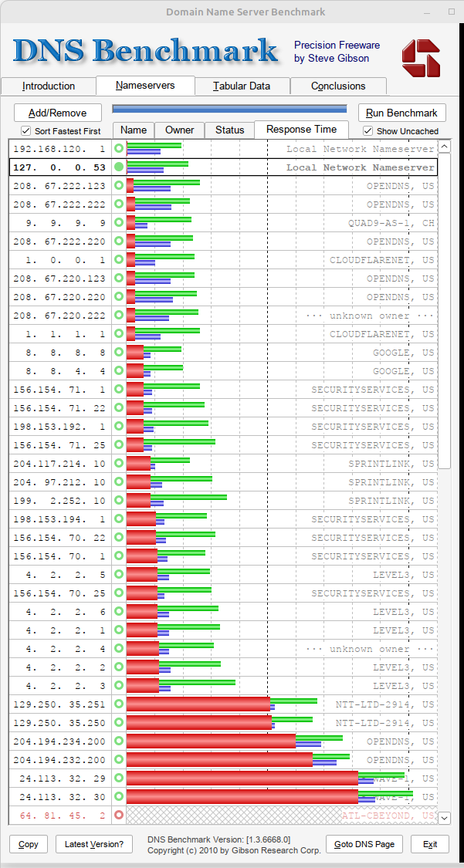The image size is (464, 868).
Task: Toggle Show Uncached checkbox
Action: pyautogui.click(x=368, y=131)
